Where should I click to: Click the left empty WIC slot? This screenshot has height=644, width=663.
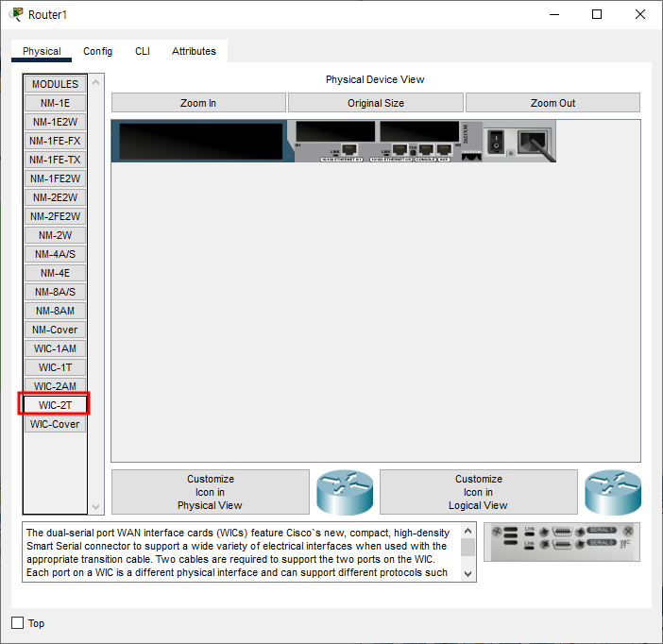point(335,131)
